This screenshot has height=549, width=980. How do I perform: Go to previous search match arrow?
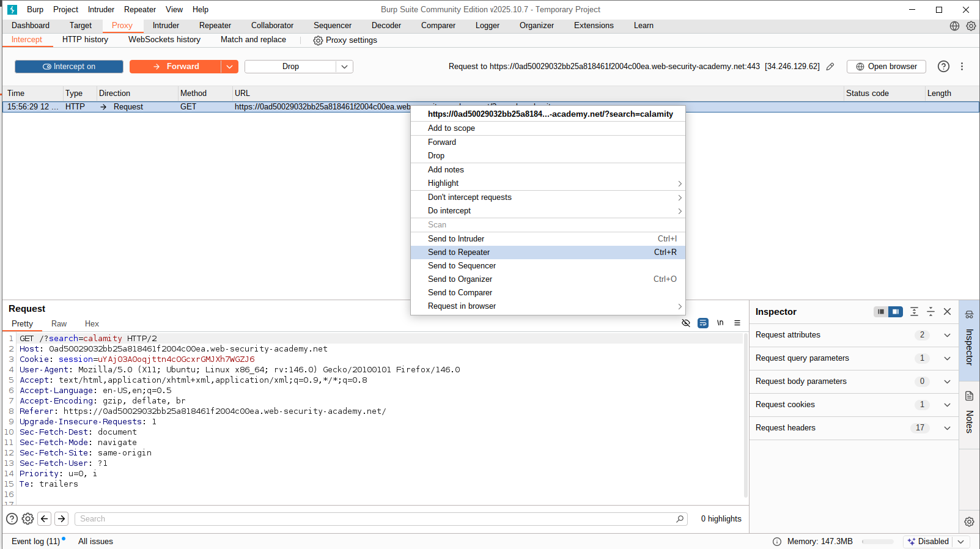[x=45, y=519]
